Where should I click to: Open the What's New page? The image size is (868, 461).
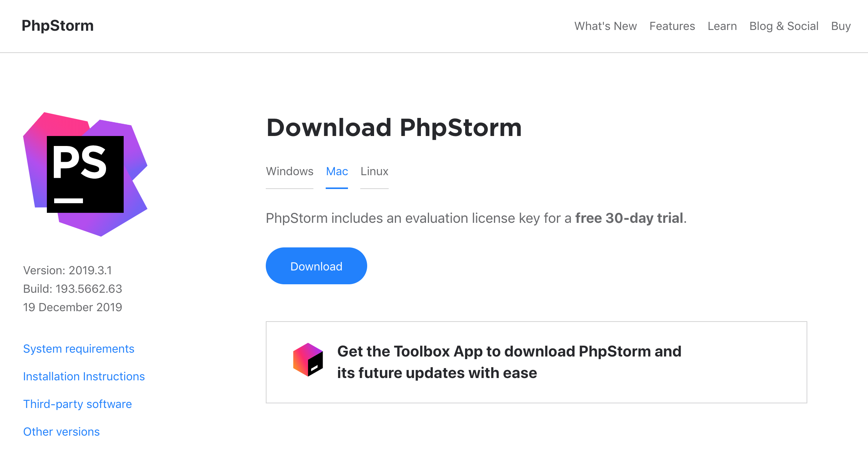606,26
